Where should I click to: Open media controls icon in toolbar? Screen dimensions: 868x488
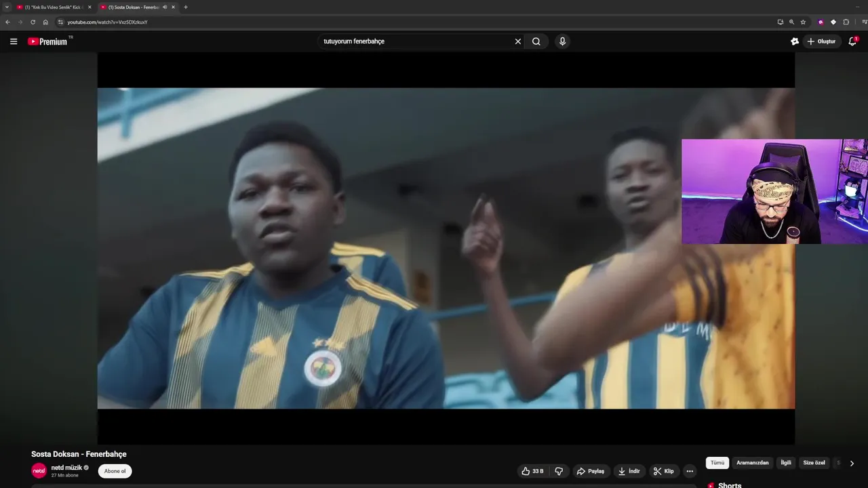(864, 22)
